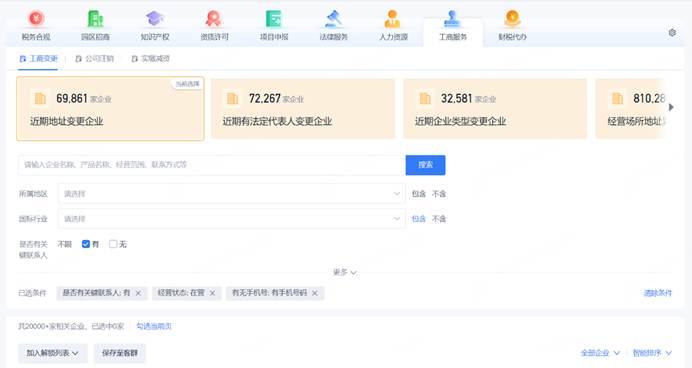
Task: Open the 园区招商 green building icon
Action: [x=95, y=19]
